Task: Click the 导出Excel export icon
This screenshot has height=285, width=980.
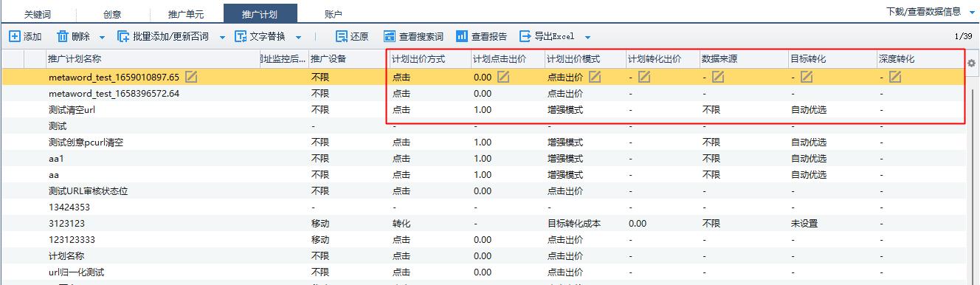Action: pos(525,36)
